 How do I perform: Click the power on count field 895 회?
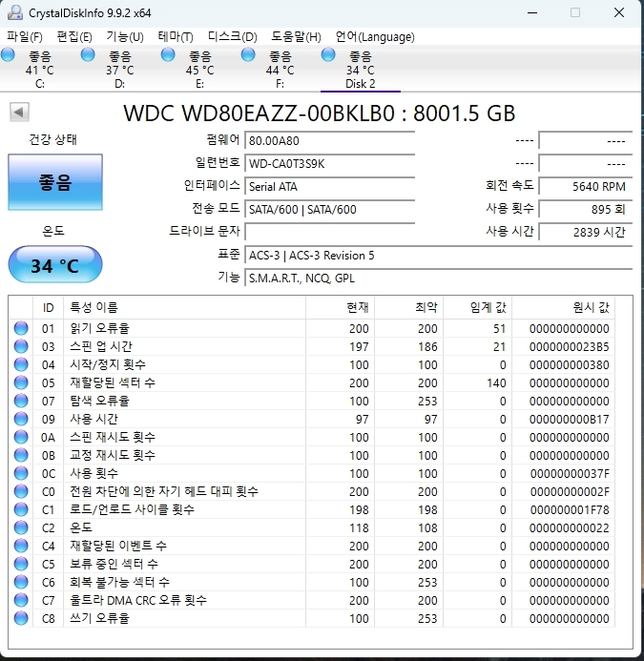(586, 209)
